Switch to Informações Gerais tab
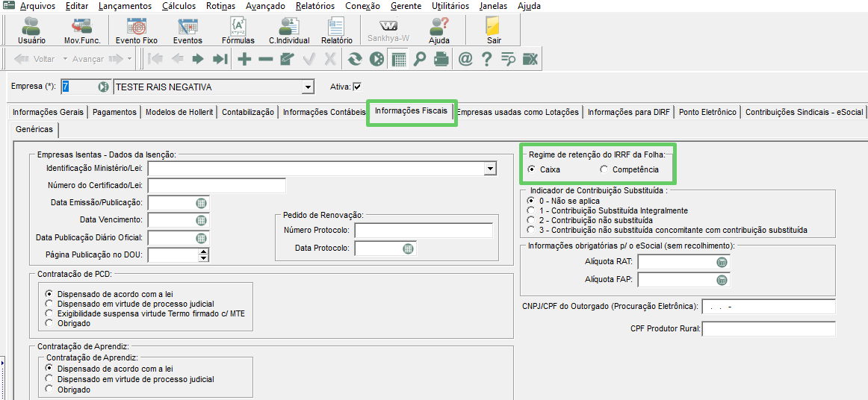Image resolution: width=868 pixels, height=400 pixels. [x=48, y=112]
